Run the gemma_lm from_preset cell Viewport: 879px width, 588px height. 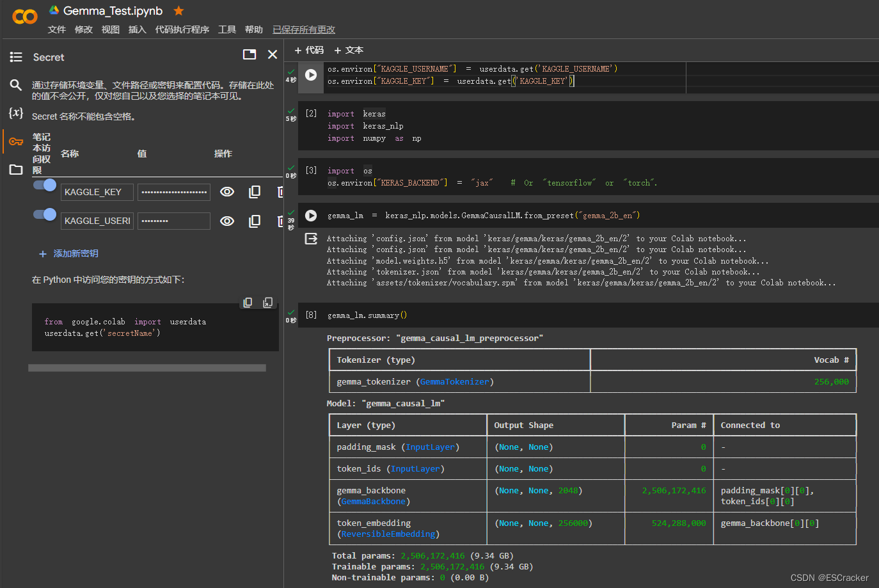tap(311, 216)
